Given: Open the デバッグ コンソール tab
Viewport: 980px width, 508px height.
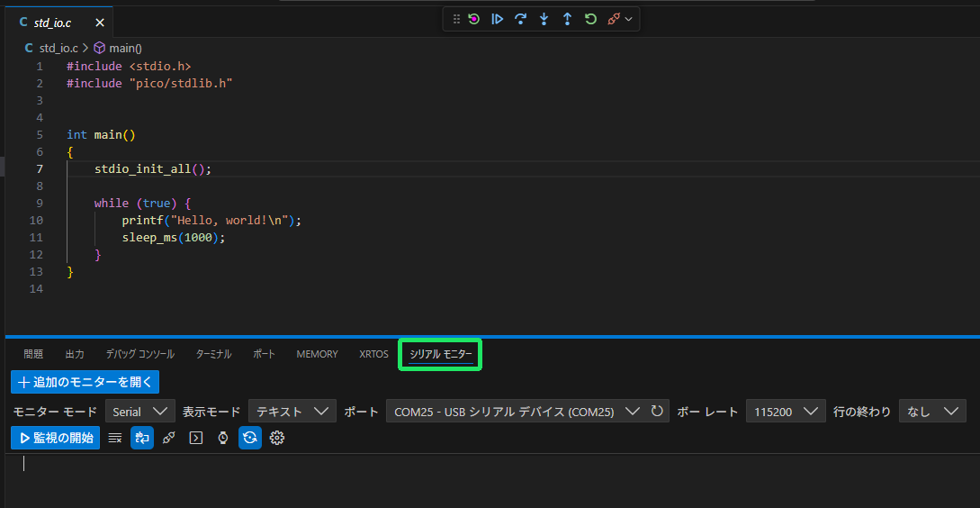Looking at the screenshot, I should tap(139, 354).
